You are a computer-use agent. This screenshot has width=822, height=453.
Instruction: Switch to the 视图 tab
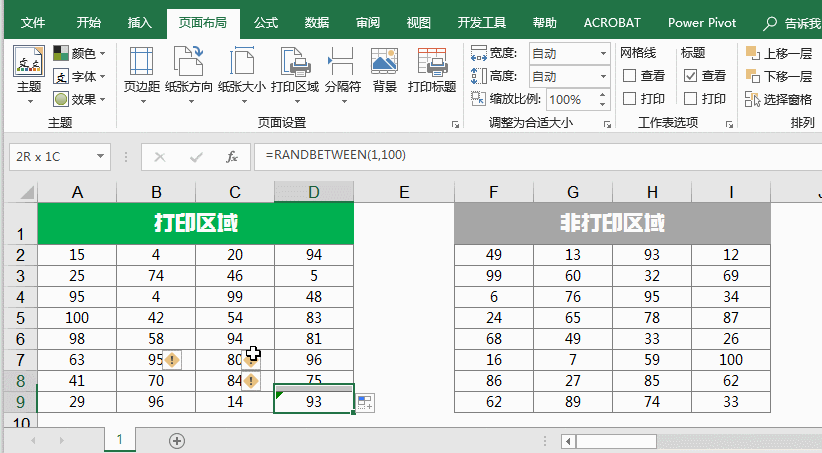(x=418, y=23)
